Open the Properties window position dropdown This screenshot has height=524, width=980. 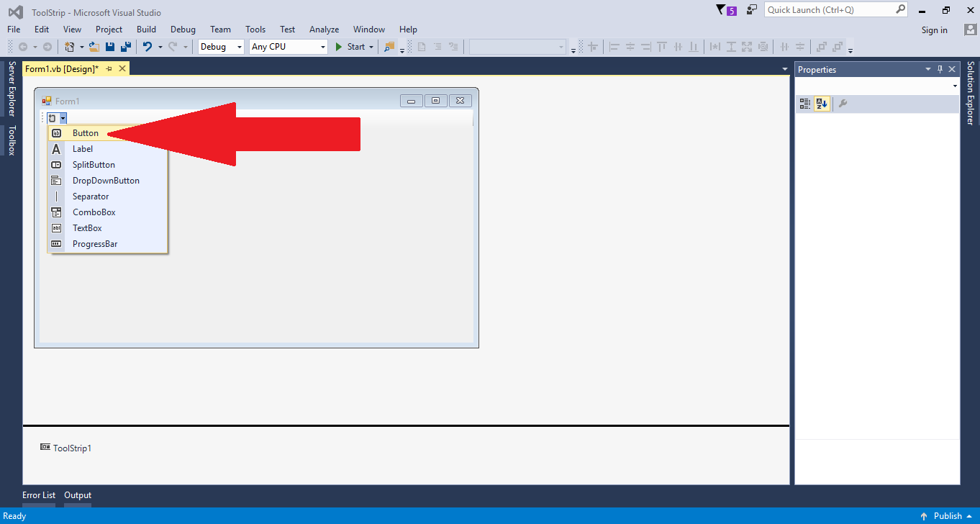[928, 69]
